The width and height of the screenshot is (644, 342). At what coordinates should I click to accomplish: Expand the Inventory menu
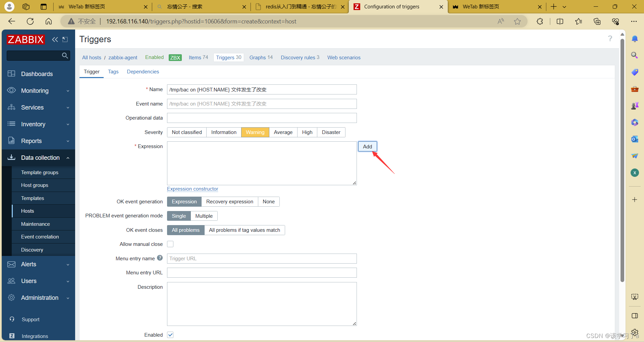(38, 124)
